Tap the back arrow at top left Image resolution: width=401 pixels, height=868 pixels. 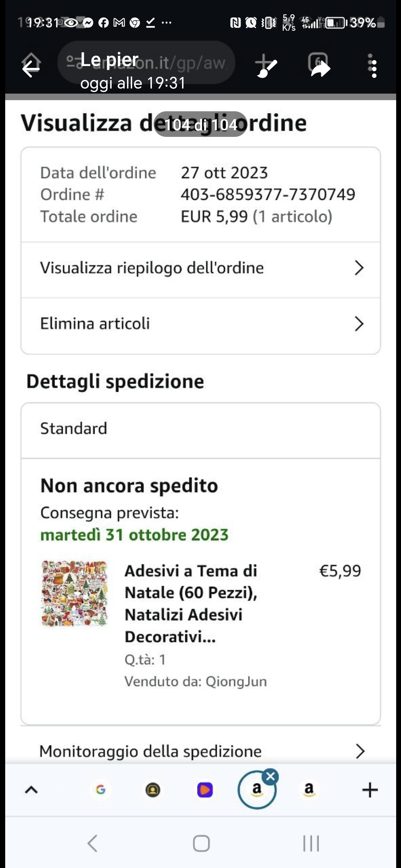click(31, 68)
